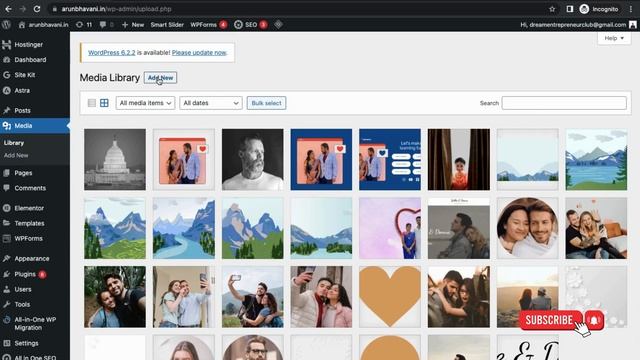Open the comments bubble in admin bar

click(x=103, y=25)
